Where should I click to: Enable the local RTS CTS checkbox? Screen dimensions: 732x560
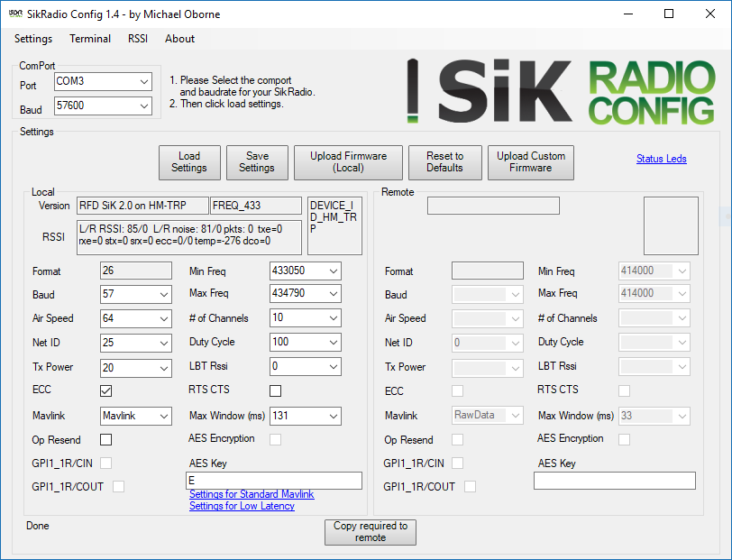coord(275,390)
